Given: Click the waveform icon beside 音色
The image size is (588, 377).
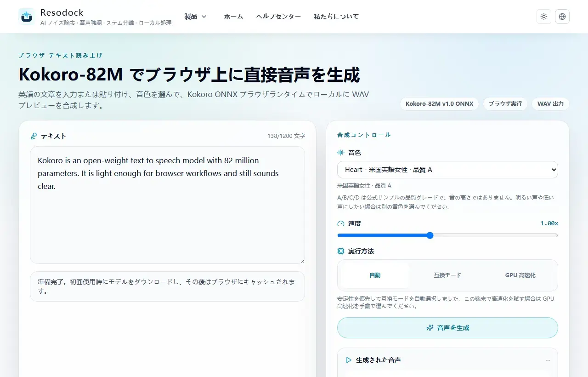Looking at the screenshot, I should tap(341, 153).
